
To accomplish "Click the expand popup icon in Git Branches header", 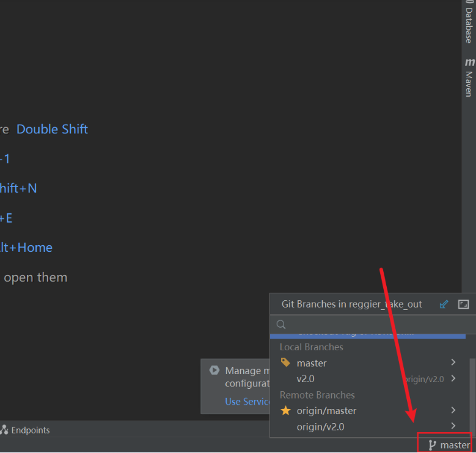I will 463,304.
